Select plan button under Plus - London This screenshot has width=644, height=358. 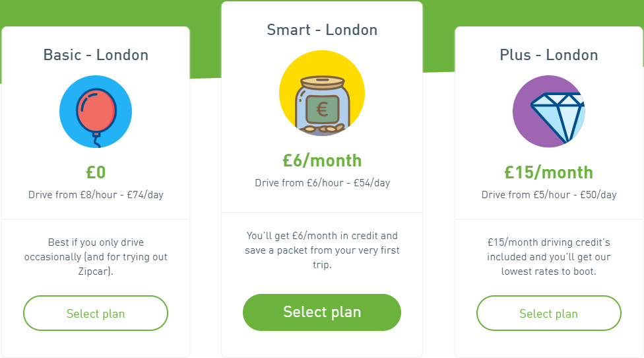549,313
